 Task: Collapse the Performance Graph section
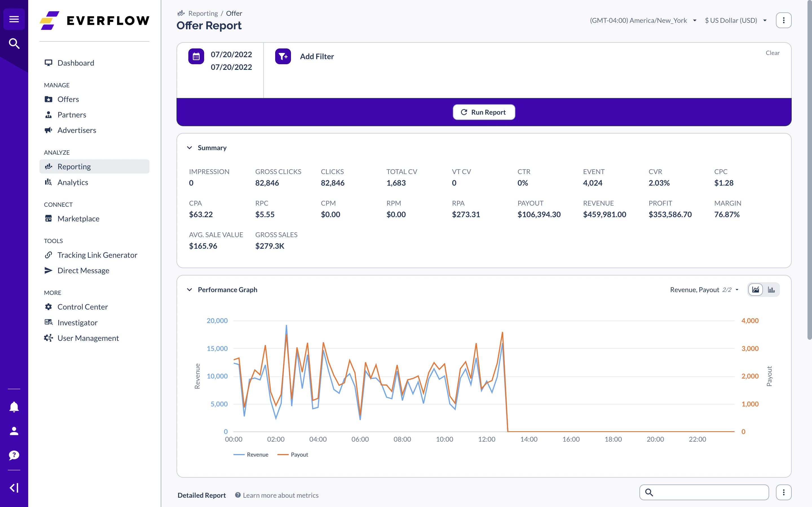[x=189, y=289]
